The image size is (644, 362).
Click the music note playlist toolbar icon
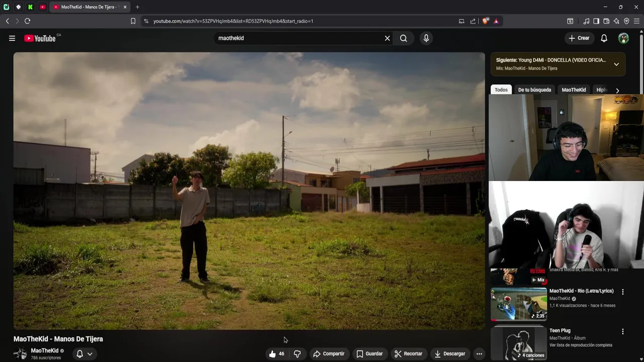click(x=586, y=21)
